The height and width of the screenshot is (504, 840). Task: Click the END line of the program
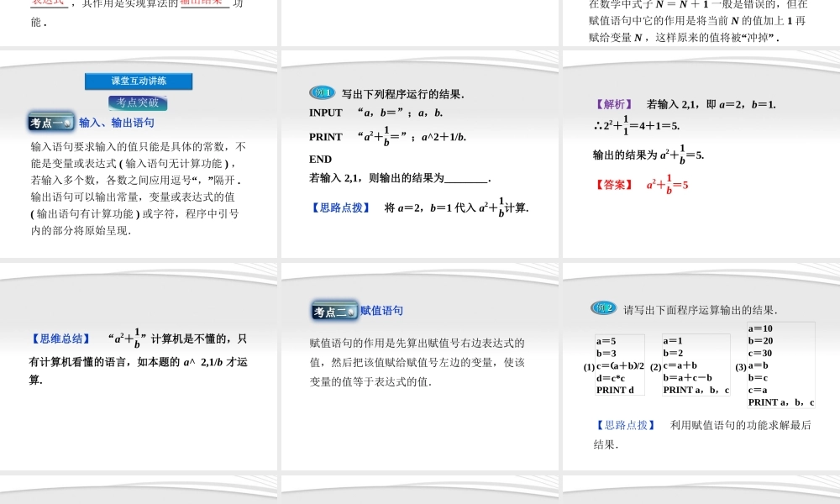[320, 159]
